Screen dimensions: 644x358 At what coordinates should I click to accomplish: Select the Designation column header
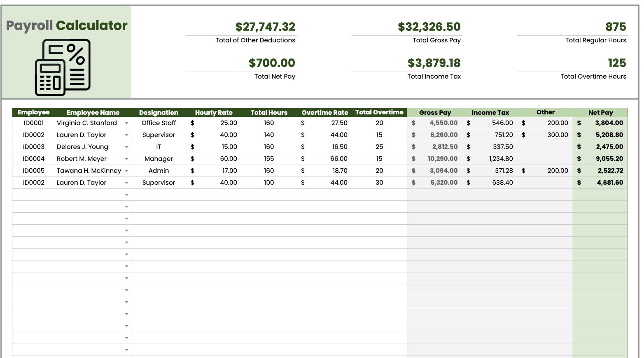[159, 113]
